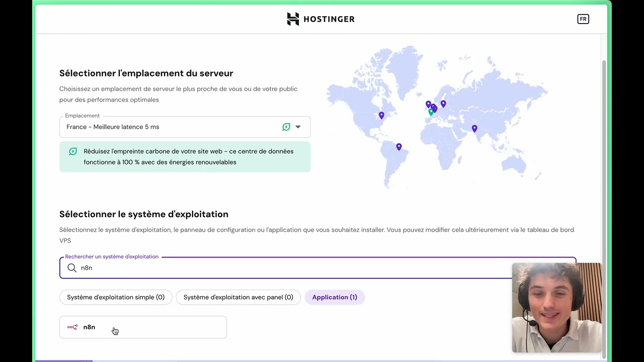
Task: Switch to Système d'exploitation avec panel (0) tab
Action: pos(238,297)
